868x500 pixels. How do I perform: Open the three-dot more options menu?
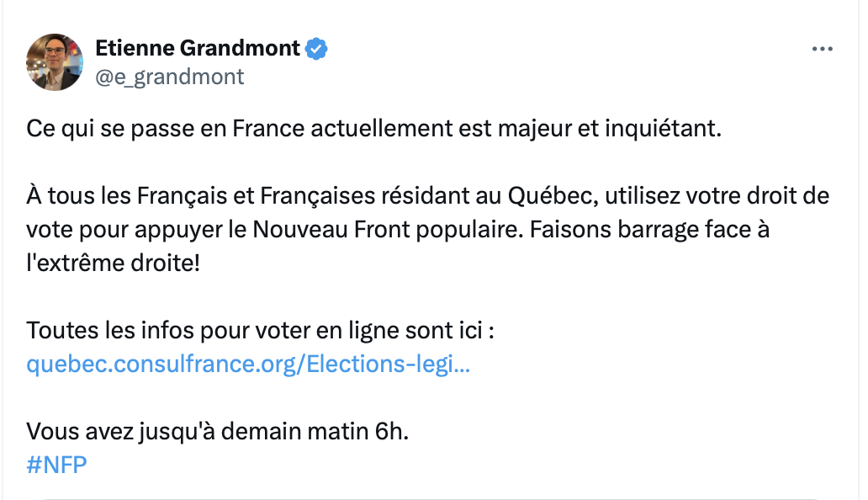821,50
